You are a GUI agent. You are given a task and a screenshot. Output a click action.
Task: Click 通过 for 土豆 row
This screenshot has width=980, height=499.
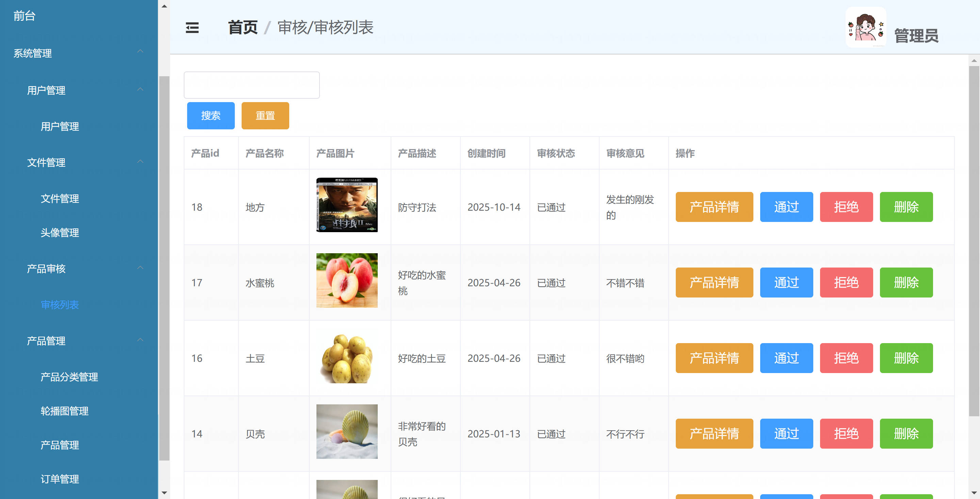click(x=787, y=358)
